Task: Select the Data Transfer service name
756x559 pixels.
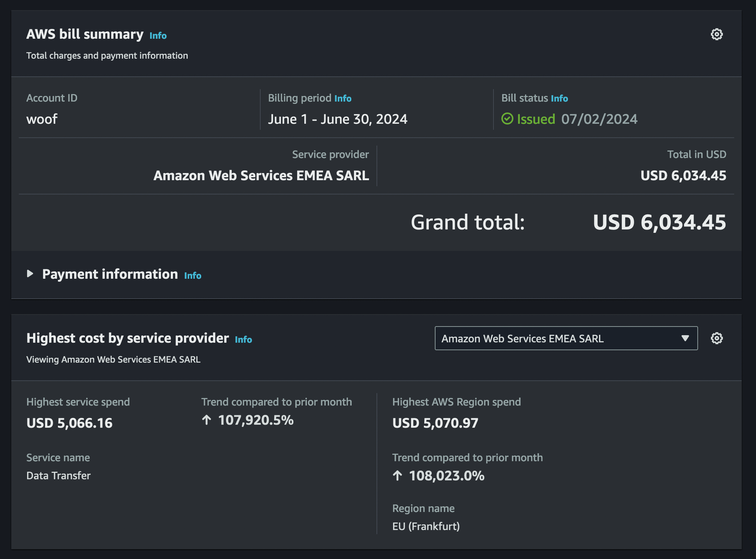Action: tap(58, 475)
